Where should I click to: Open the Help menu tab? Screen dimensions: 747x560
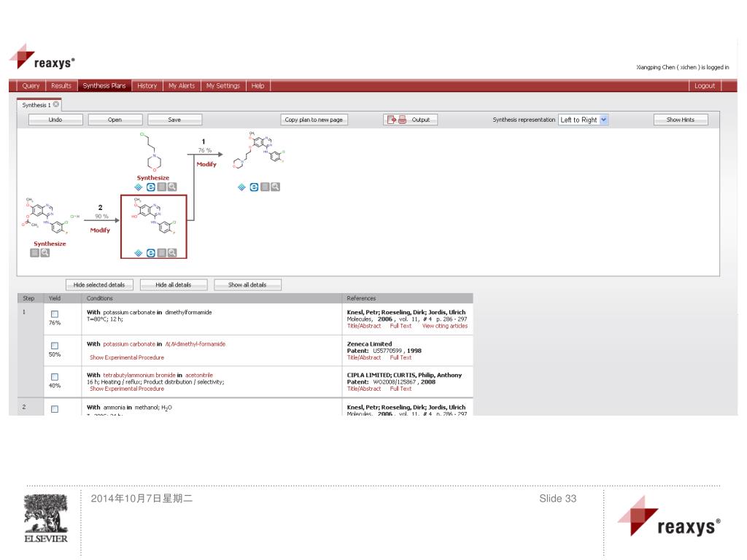258,86
